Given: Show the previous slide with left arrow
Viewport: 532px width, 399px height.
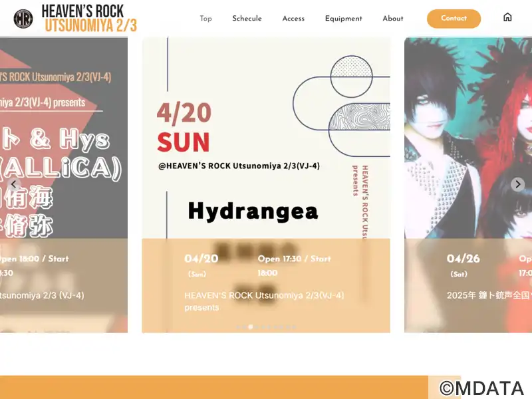Looking at the screenshot, I should [14, 184].
